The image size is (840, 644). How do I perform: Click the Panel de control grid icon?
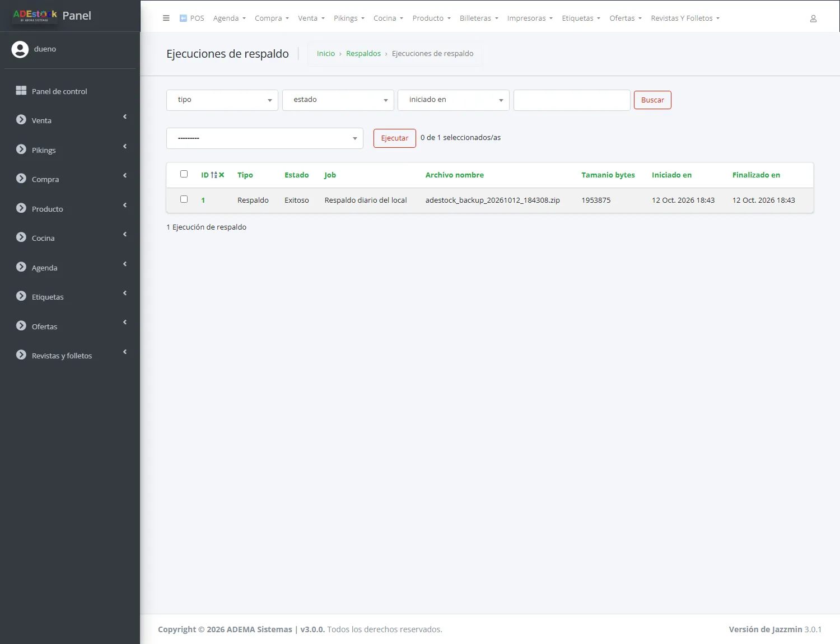[21, 91]
